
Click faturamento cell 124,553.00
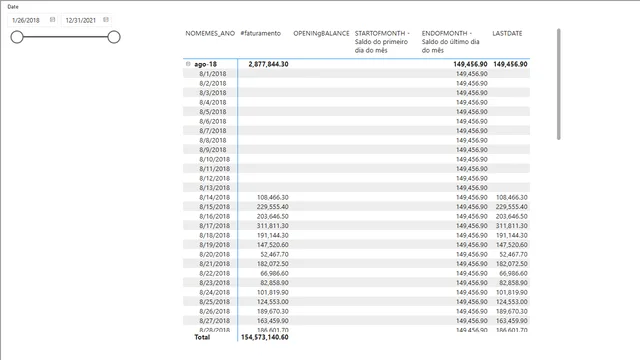click(273, 302)
